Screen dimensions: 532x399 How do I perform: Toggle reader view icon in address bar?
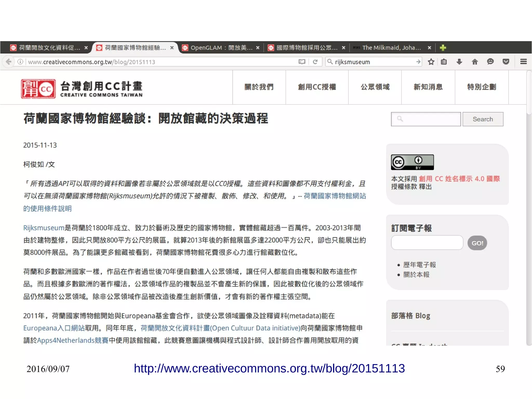[x=302, y=62]
